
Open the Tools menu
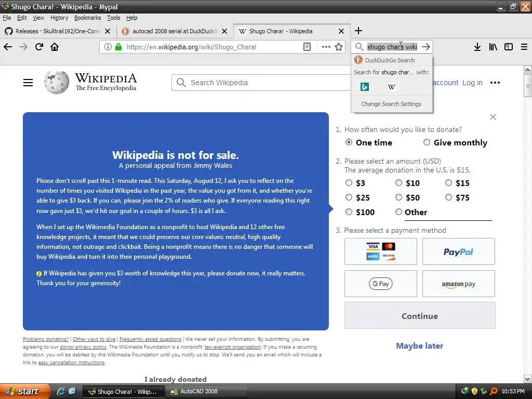[x=114, y=18]
